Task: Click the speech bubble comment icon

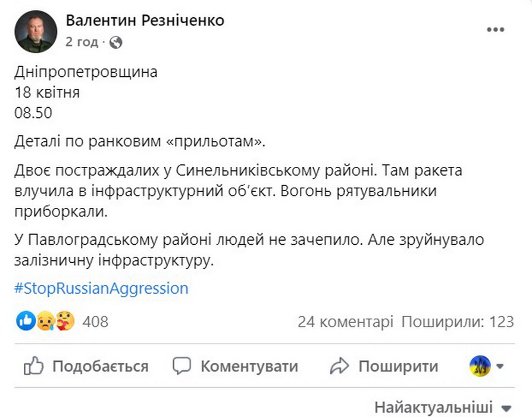Action: (x=182, y=366)
